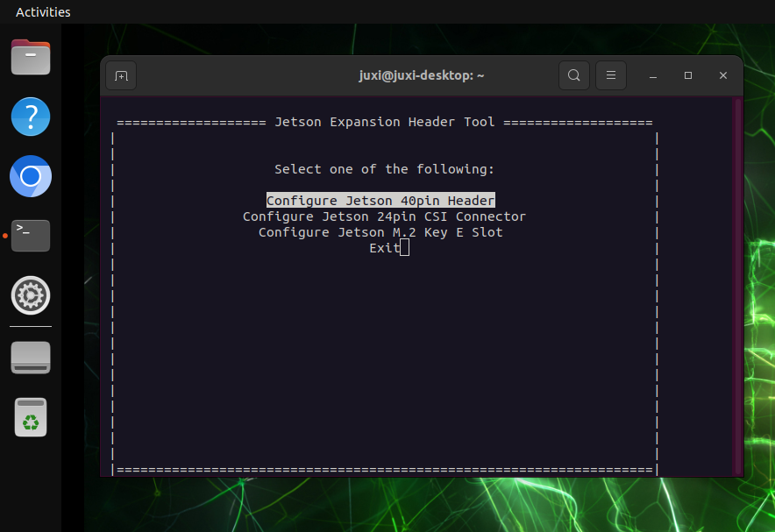Viewport: 775px width, 532px height.
Task: Open the mounted drive in dock
Action: coord(31,358)
